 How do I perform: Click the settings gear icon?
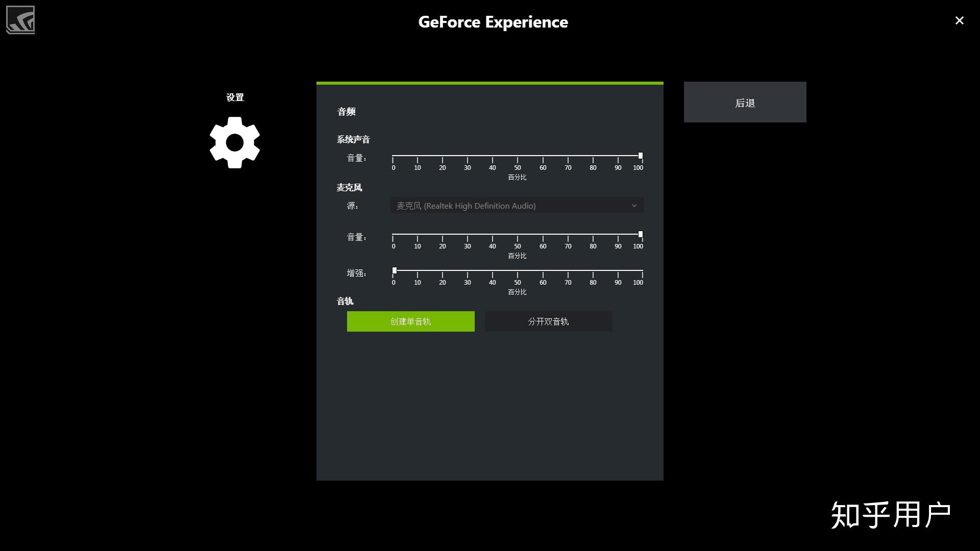pyautogui.click(x=235, y=142)
